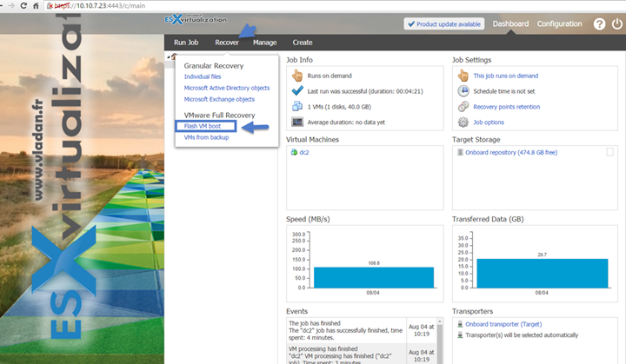
Task: Open This job runs on demand link
Action: pyautogui.click(x=505, y=76)
